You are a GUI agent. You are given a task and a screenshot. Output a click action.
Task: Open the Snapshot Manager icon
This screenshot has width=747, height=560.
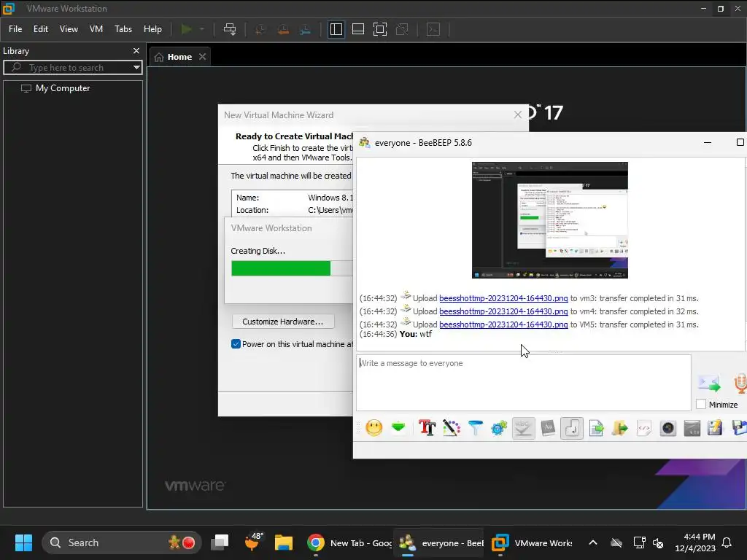click(305, 29)
